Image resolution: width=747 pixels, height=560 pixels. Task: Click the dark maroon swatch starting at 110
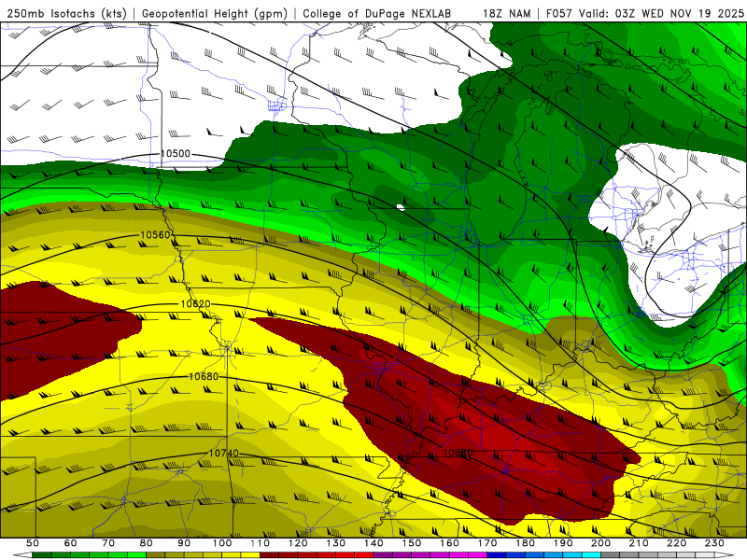pyautogui.click(x=269, y=554)
